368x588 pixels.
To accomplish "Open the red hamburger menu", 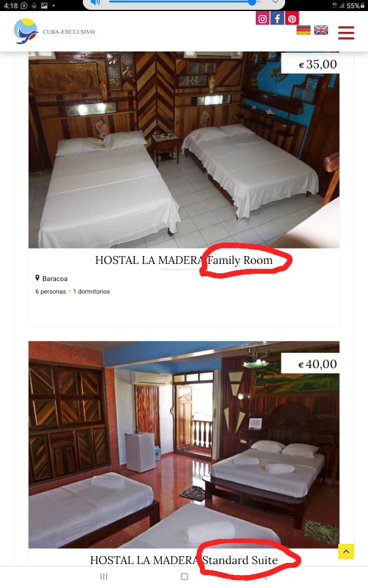I will 346,32.
